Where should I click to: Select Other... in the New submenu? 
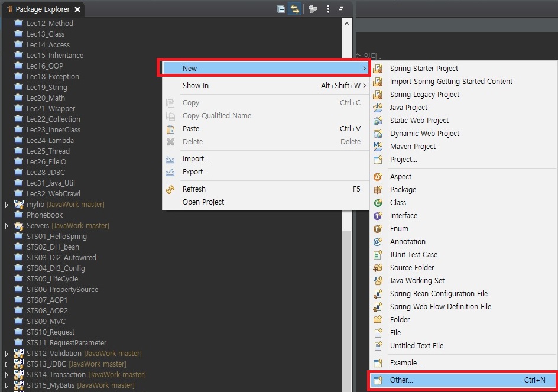(463, 380)
